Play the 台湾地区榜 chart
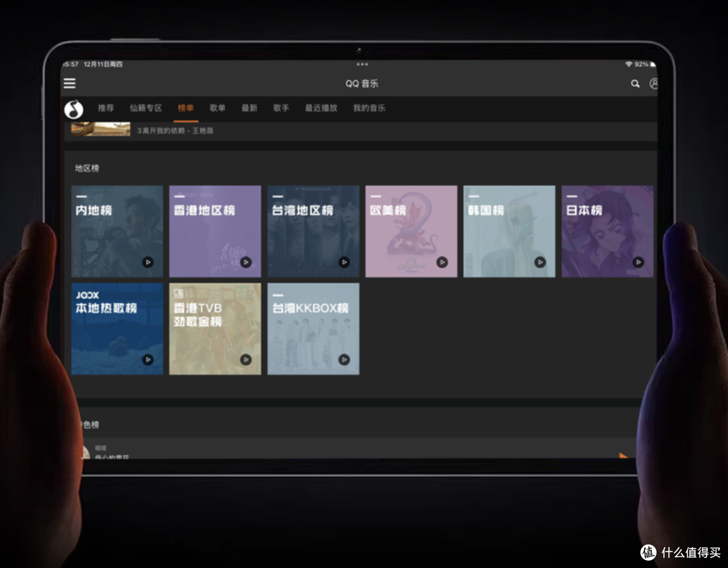Screen dimensions: 728x568 (344, 262)
